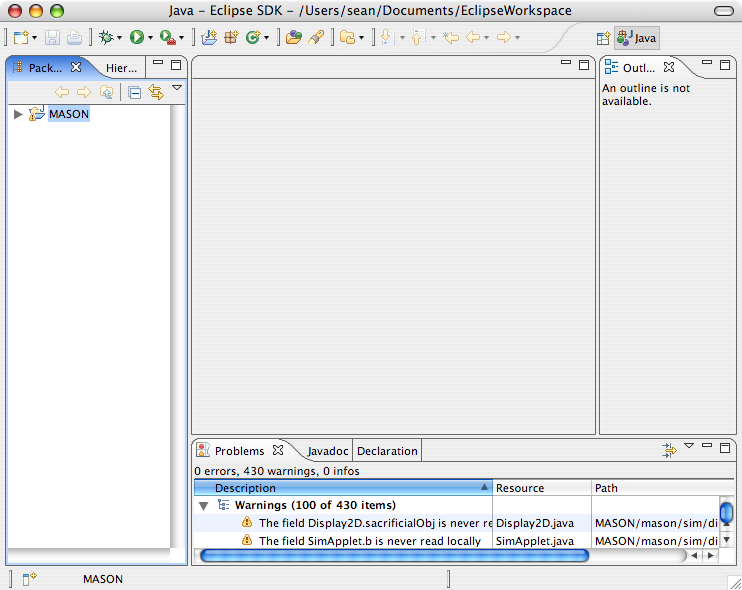Collapse all in Package Explorer

click(134, 92)
